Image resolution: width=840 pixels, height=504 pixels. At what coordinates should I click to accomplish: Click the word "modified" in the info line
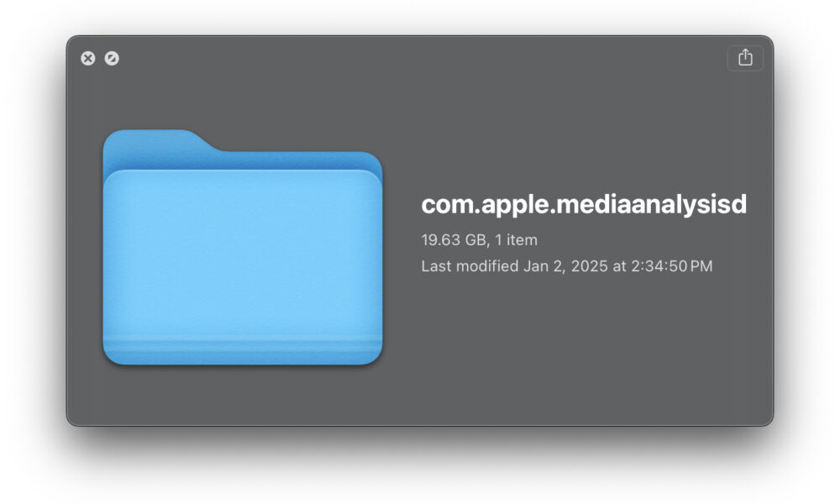[487, 266]
